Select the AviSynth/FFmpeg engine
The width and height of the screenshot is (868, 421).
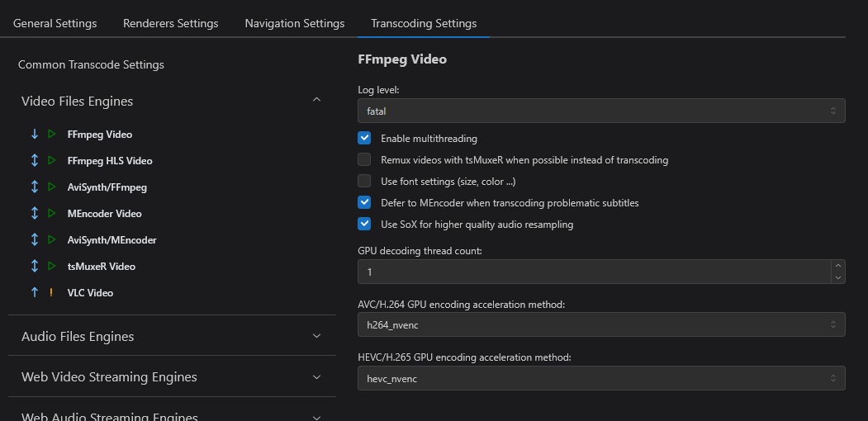107,187
